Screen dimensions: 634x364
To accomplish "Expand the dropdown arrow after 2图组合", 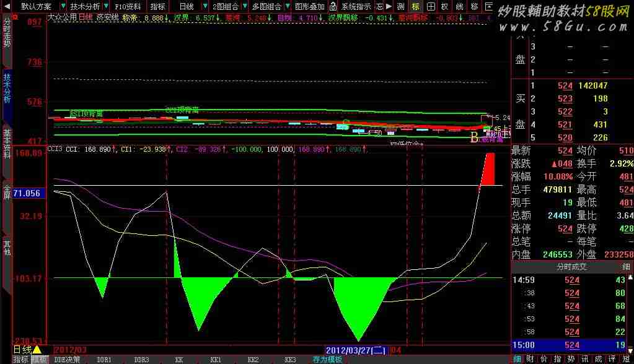I will 245,6.
